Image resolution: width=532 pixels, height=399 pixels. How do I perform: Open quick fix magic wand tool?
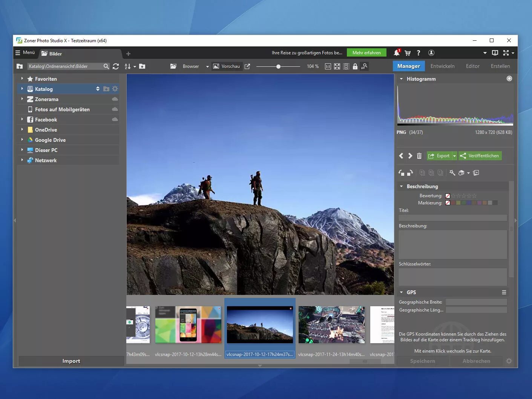point(452,173)
